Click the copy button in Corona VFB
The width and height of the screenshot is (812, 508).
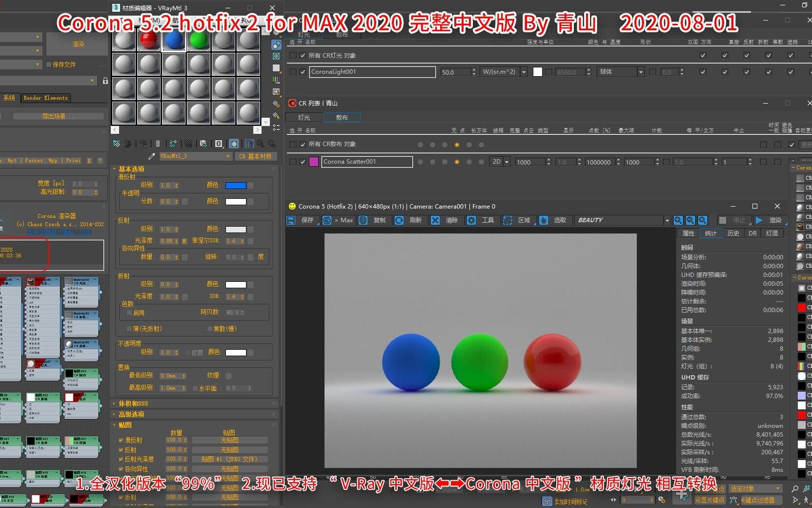[374, 220]
